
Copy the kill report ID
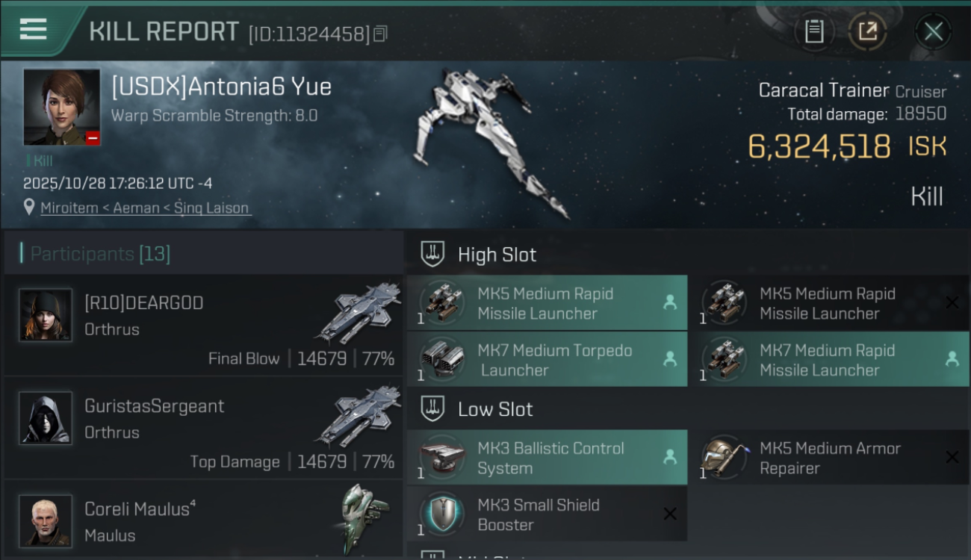click(380, 34)
